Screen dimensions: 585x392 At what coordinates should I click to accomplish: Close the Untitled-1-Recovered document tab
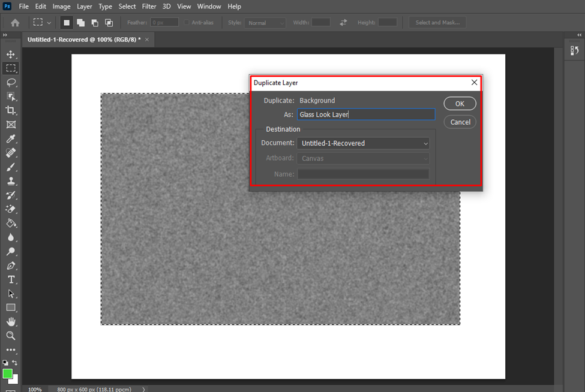click(147, 40)
